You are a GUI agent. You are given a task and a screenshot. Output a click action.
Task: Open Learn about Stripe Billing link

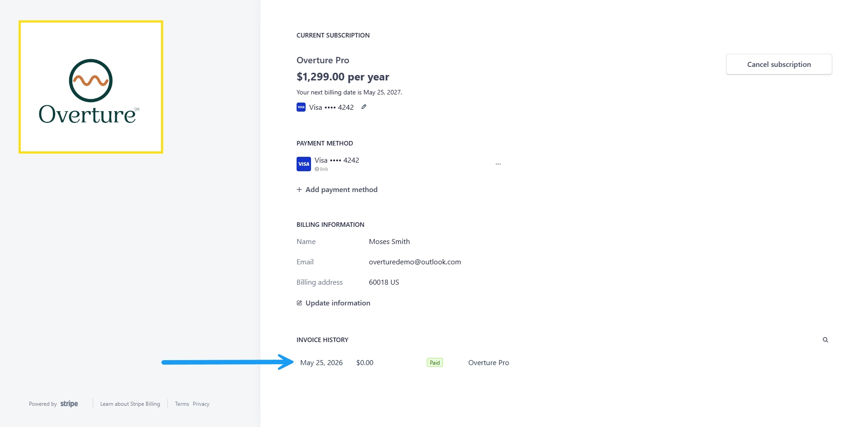coord(130,404)
